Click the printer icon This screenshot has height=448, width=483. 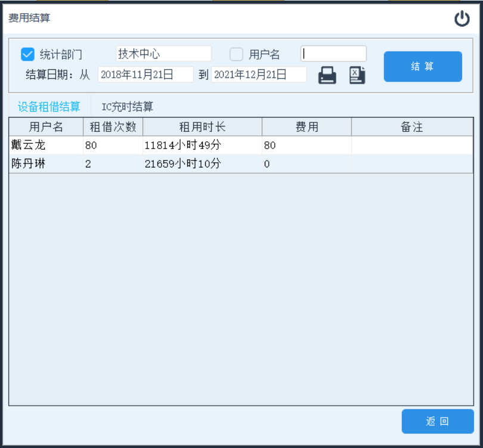(x=327, y=75)
